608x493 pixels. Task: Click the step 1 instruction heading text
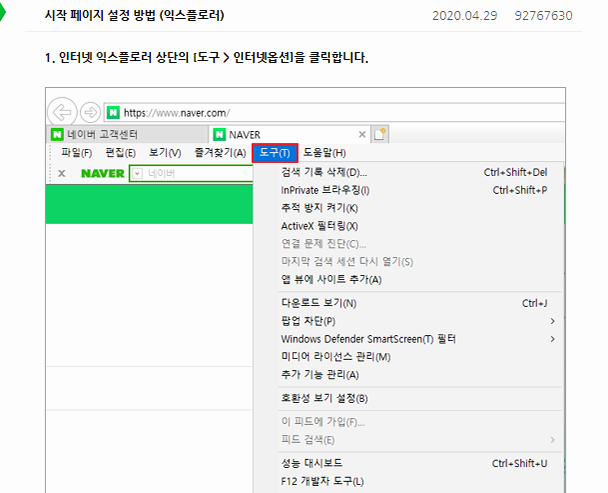pos(206,58)
